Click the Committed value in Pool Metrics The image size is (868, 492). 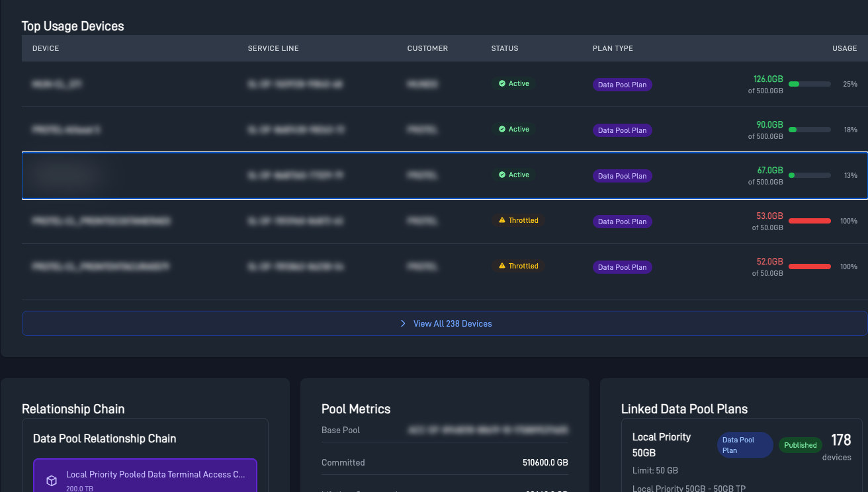(544, 462)
